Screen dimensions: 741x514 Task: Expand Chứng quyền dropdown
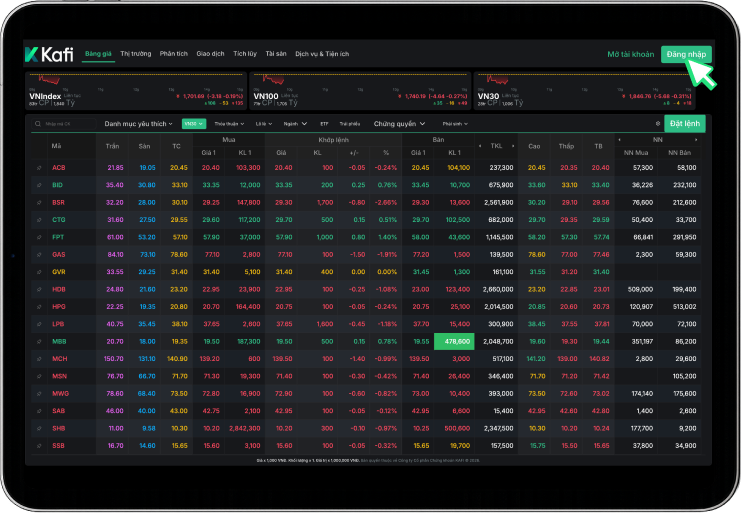point(399,124)
